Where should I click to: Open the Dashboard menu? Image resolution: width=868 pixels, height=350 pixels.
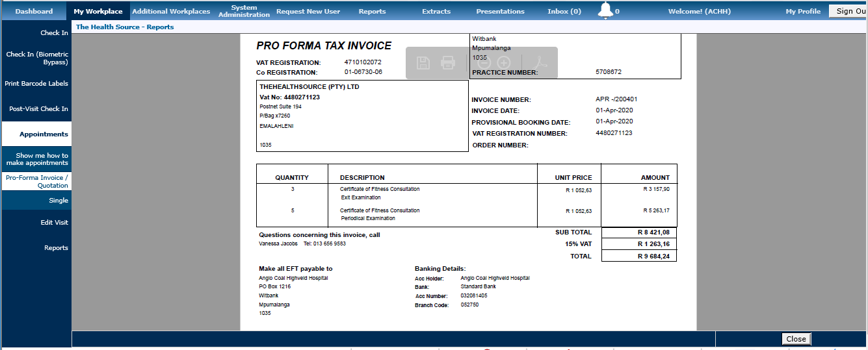point(34,11)
